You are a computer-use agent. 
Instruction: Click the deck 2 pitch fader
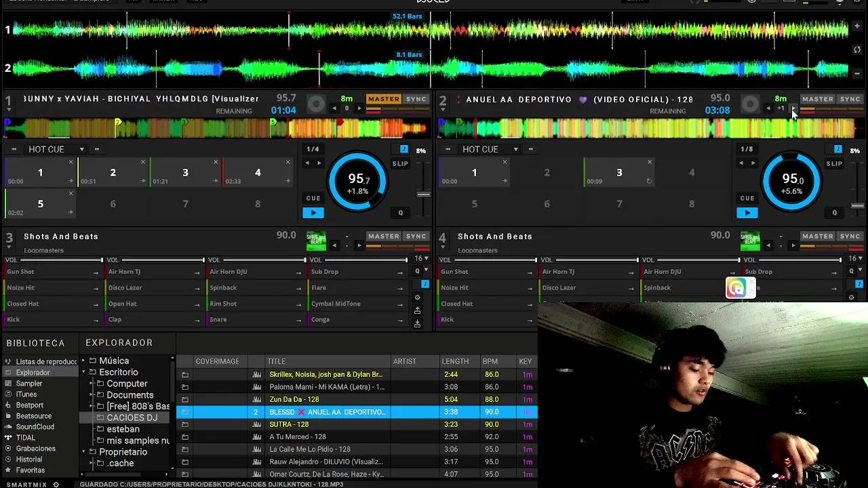tap(857, 205)
